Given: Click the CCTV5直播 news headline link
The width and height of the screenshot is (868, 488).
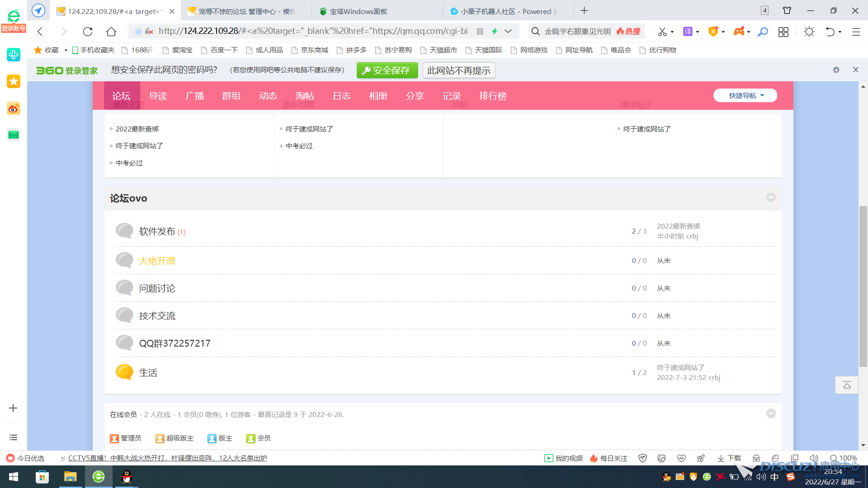Looking at the screenshot, I should point(167,458).
